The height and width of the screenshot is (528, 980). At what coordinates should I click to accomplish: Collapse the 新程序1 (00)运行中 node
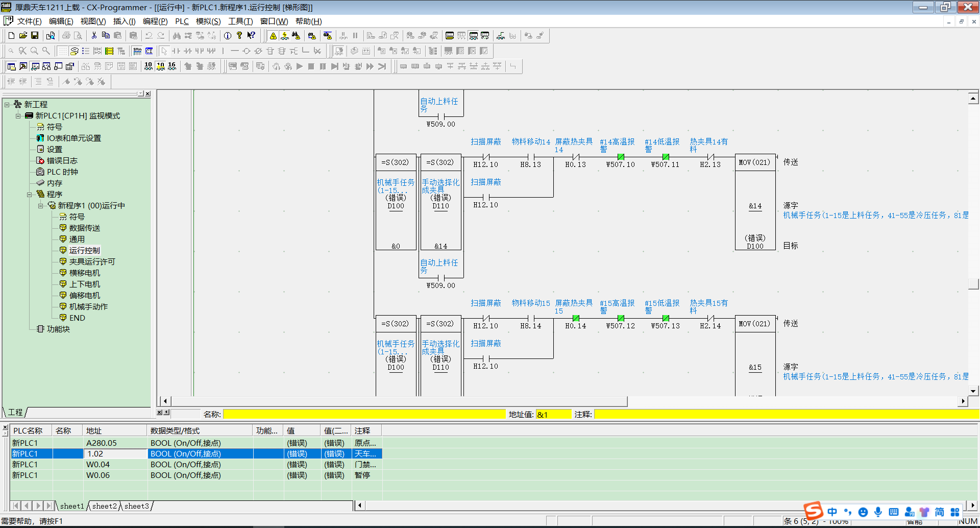point(41,206)
